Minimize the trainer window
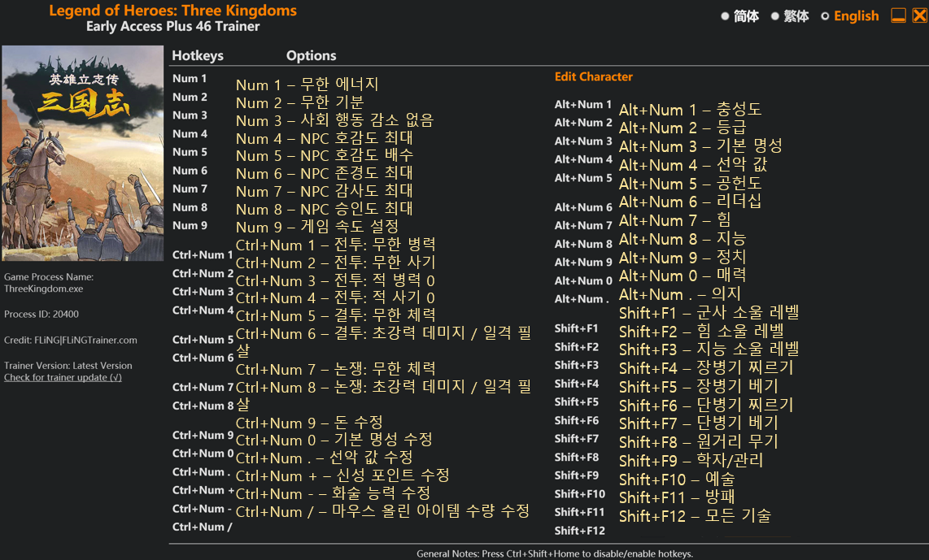929x560 pixels. click(x=898, y=15)
